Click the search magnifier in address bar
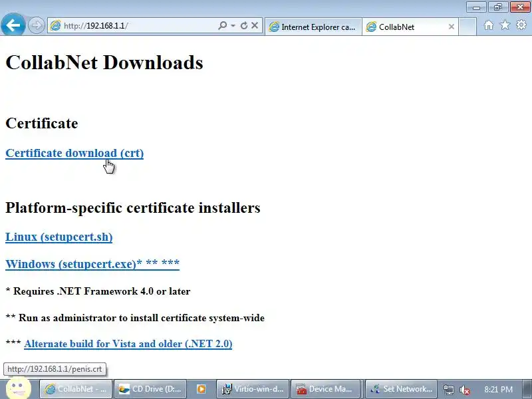The height and width of the screenshot is (399, 532). point(223,25)
